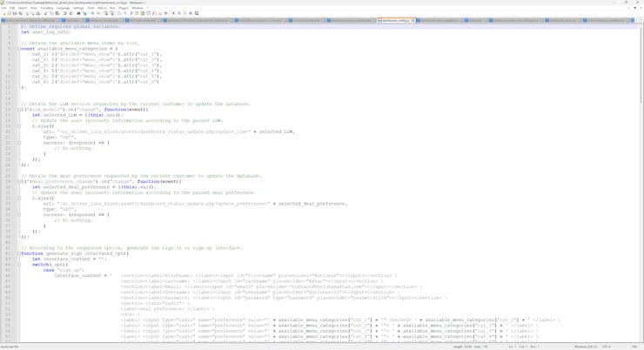
Task: Create a new file with toolbar icon
Action: 4,13
